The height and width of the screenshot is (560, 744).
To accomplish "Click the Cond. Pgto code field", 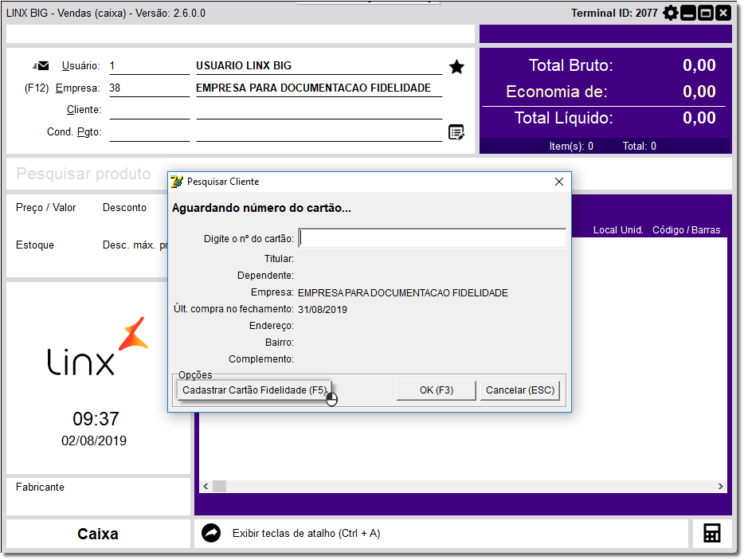I will [150, 132].
